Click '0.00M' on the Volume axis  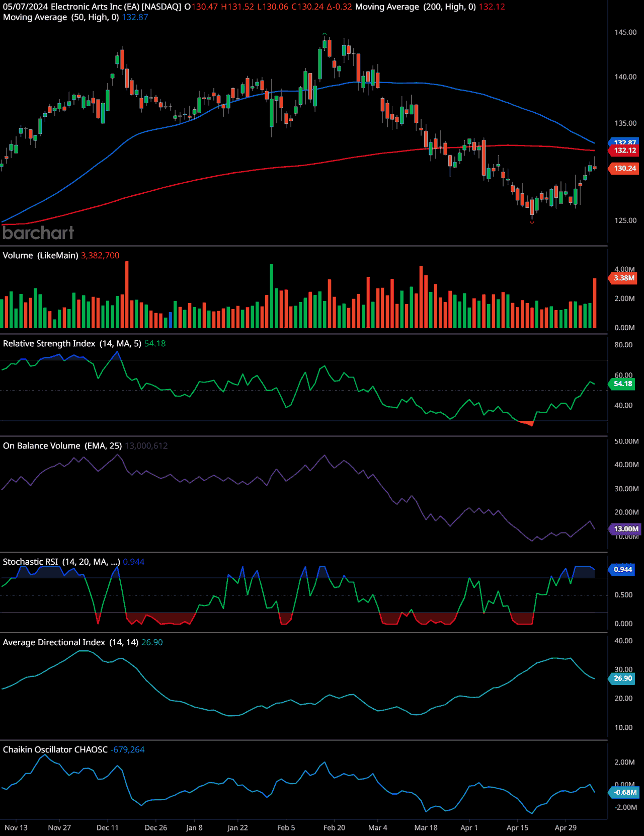click(x=624, y=328)
